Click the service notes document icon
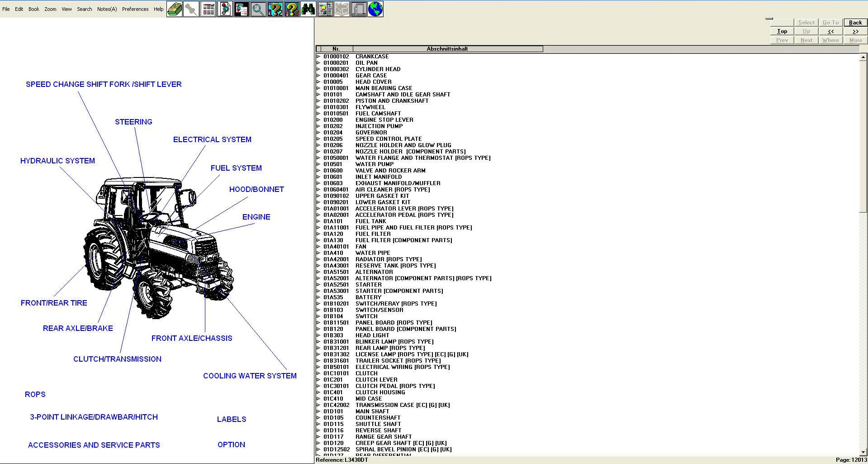This screenshot has height=464, width=868. pyautogui.click(x=241, y=9)
